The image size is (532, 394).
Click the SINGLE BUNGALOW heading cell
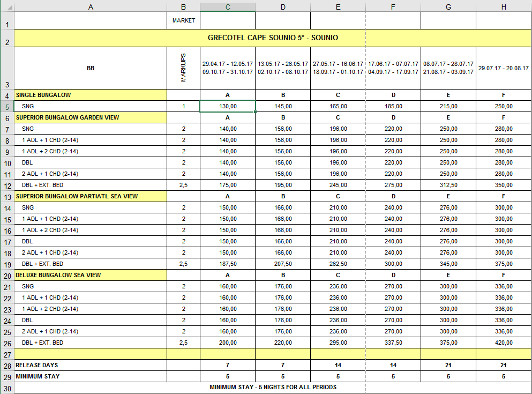point(91,95)
